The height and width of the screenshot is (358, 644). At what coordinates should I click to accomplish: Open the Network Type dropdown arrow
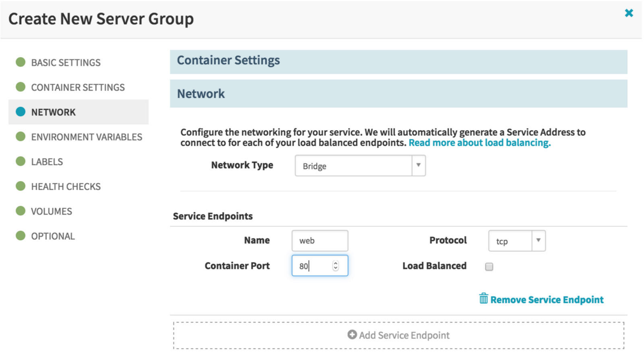[419, 165]
